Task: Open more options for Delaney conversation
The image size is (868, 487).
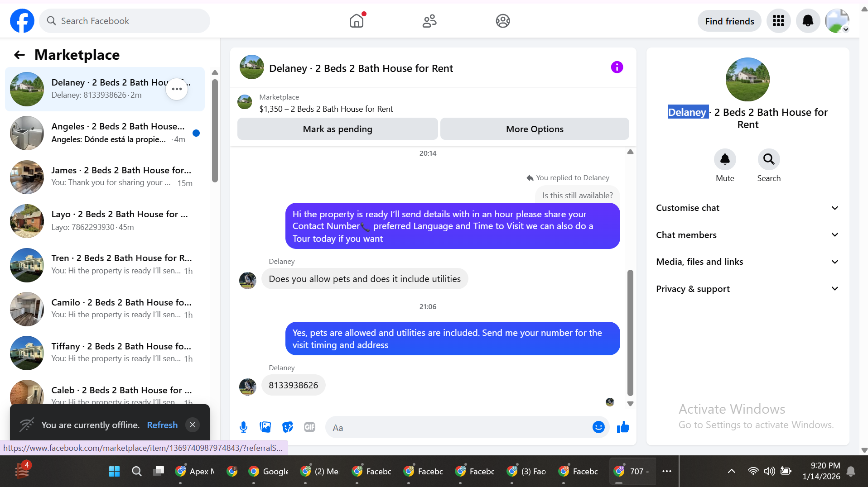Action: tap(177, 89)
